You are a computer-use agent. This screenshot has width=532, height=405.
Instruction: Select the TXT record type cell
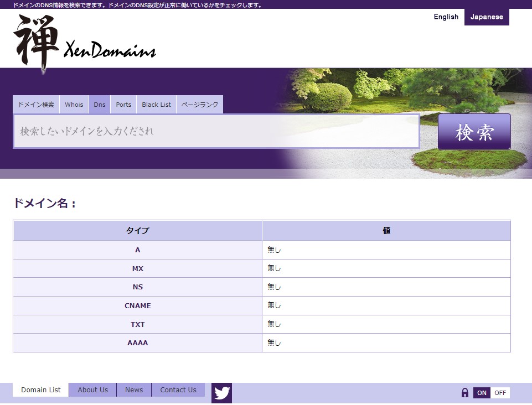(137, 324)
